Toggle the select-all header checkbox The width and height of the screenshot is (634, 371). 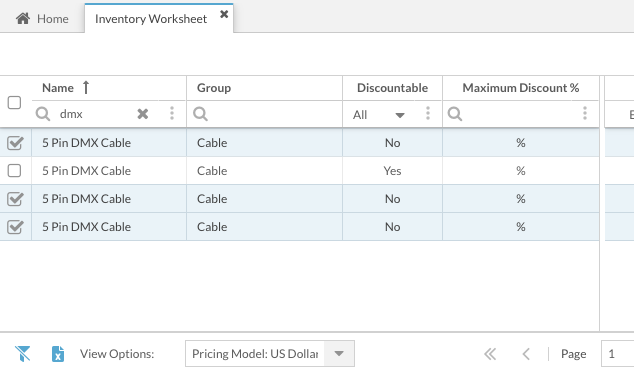[15, 102]
